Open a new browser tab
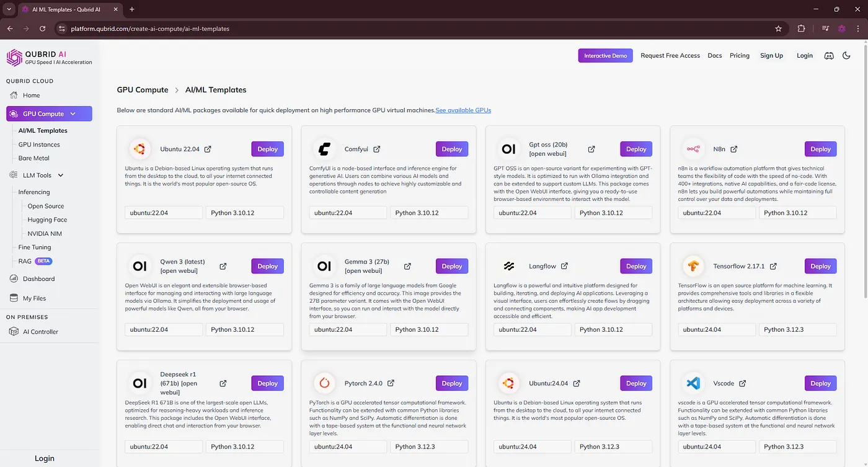This screenshot has height=467, width=868. coord(131,9)
